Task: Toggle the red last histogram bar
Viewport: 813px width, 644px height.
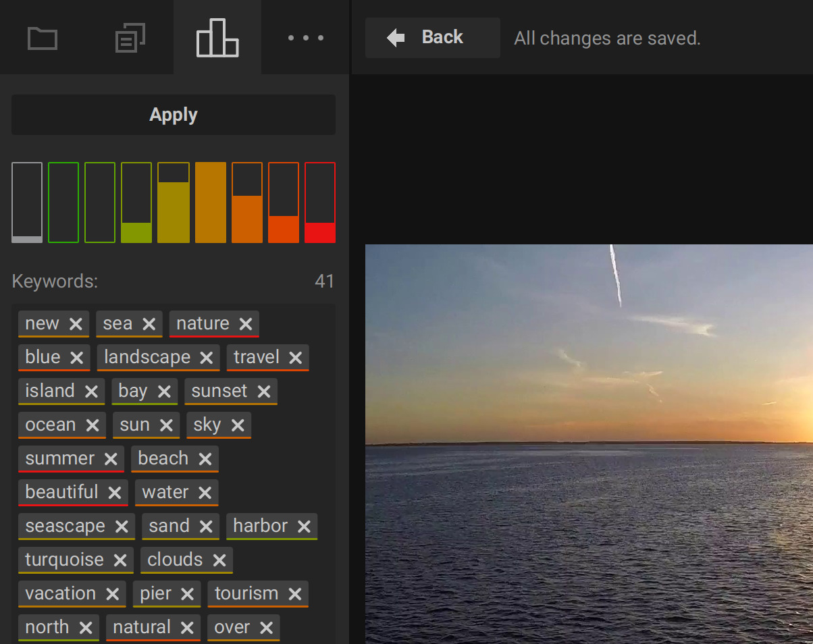Action: [x=320, y=203]
